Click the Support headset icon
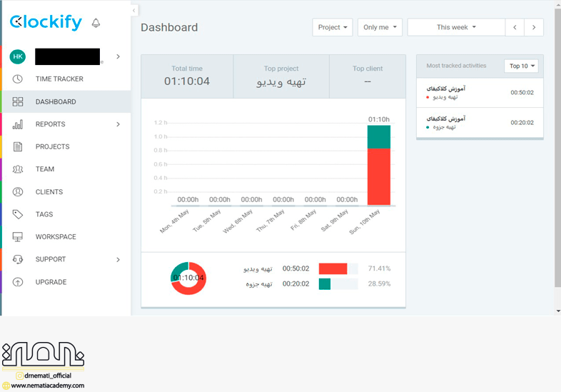 tap(18, 259)
